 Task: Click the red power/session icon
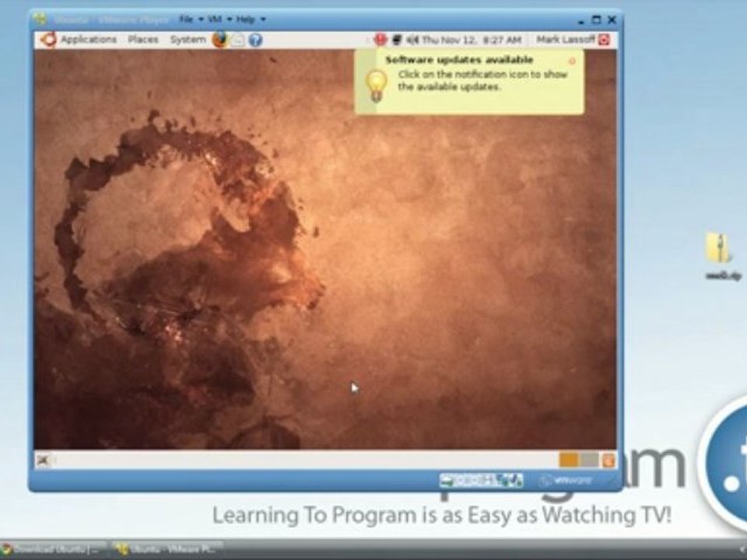tap(604, 40)
